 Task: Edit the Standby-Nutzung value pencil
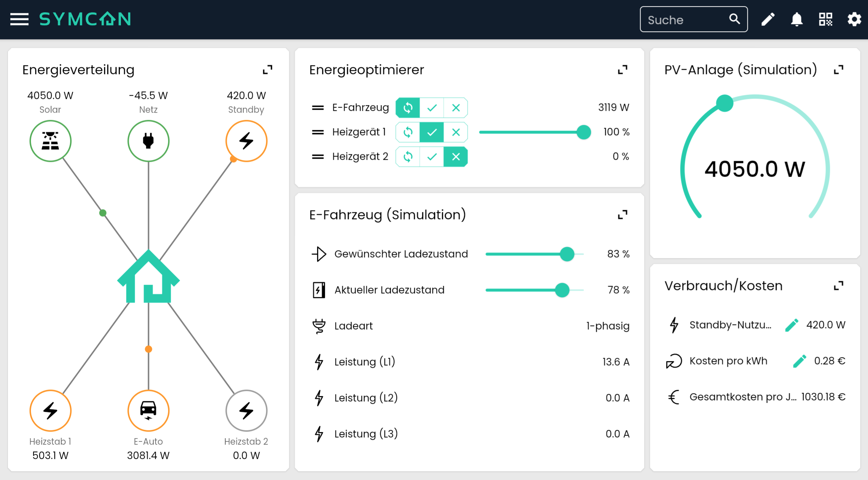click(x=791, y=325)
